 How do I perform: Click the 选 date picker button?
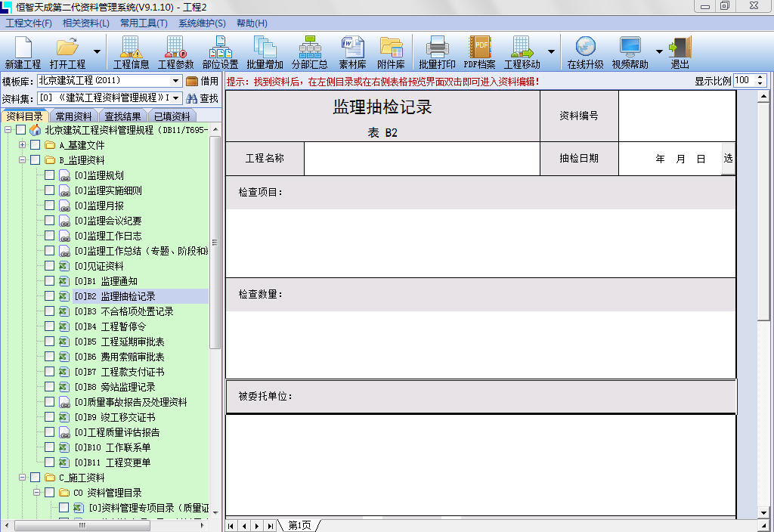click(x=728, y=158)
